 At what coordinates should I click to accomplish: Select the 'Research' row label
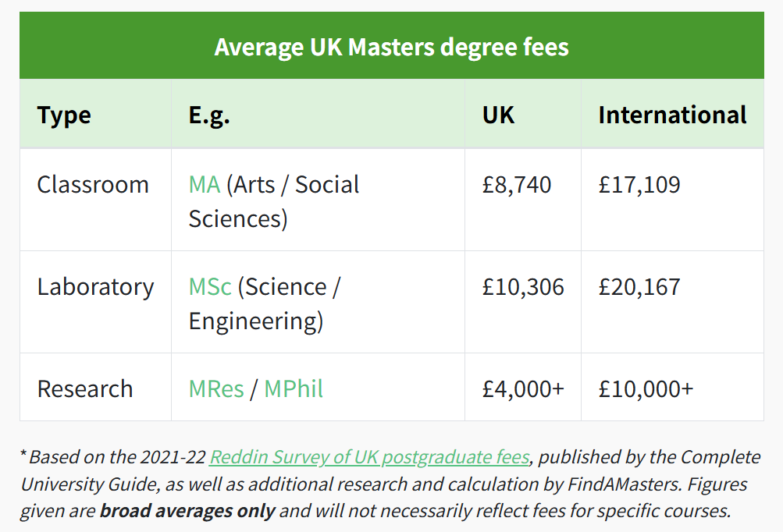[x=85, y=388]
